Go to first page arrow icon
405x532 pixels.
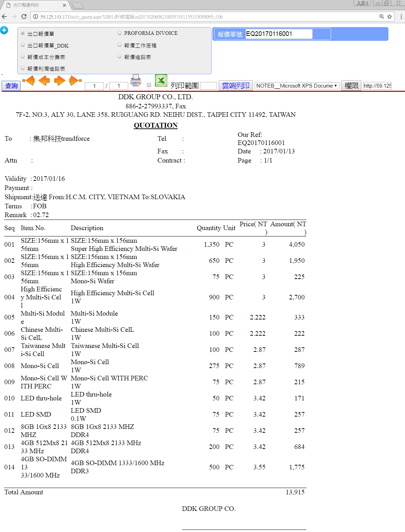29,81
